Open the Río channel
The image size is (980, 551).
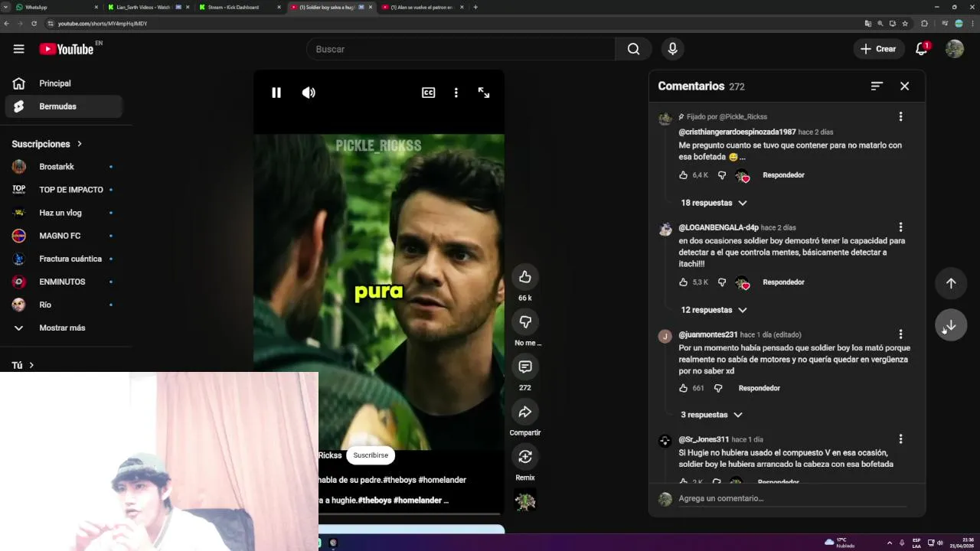(x=64, y=305)
